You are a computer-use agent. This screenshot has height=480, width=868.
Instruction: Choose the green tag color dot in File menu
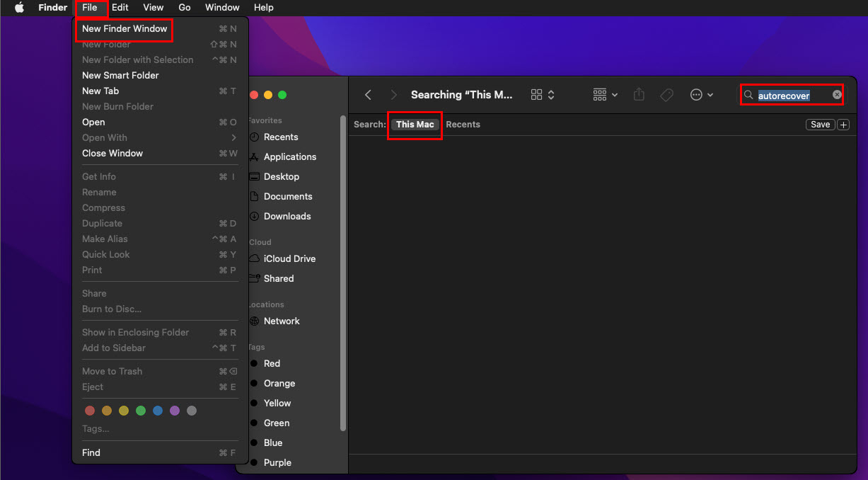coord(141,411)
